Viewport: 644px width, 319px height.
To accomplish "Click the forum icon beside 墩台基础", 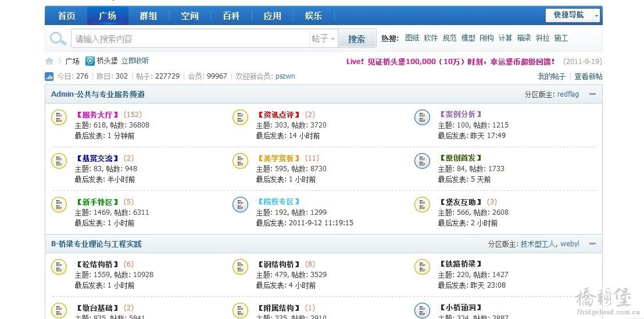I will pos(59,310).
